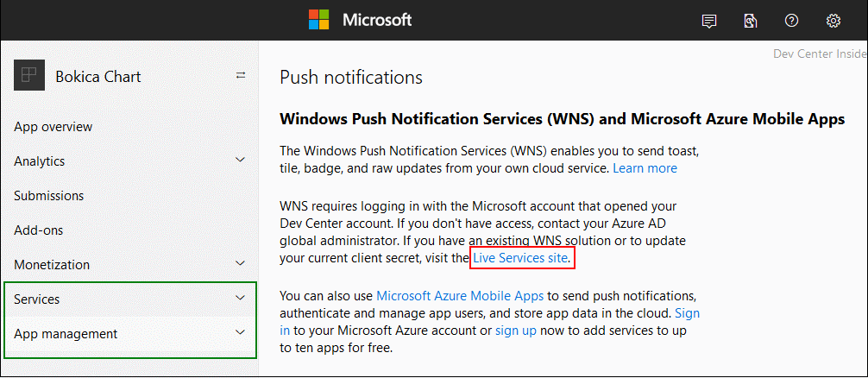Expand the Services chevron
The width and height of the screenshot is (868, 378).
pos(241,299)
